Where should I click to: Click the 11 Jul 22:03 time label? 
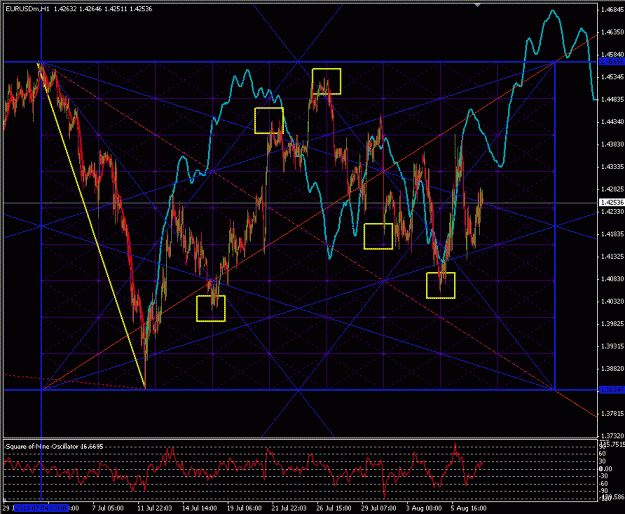click(x=155, y=508)
